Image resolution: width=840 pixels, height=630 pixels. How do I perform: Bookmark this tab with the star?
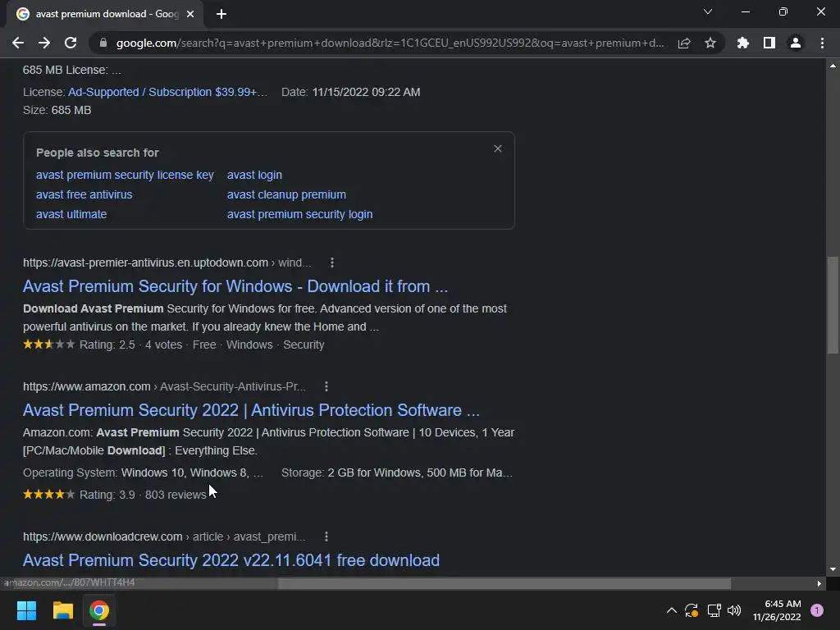[710, 43]
